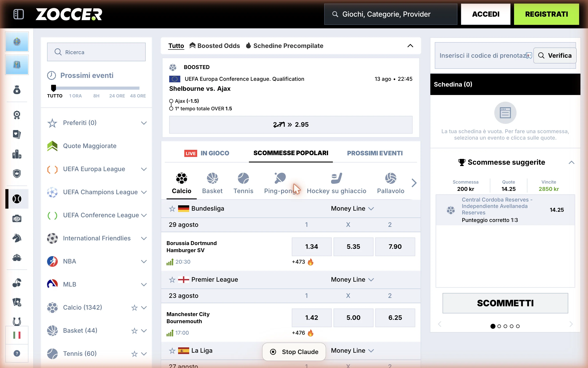The width and height of the screenshot is (588, 368).
Task: Go to third suggested bet carousel dot
Action: [x=505, y=326]
